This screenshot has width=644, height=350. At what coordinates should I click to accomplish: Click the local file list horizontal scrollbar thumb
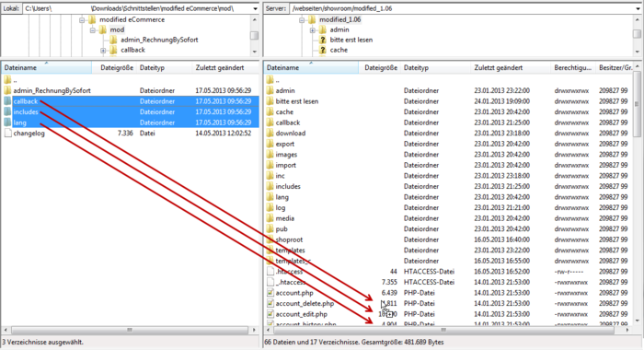(x=130, y=330)
